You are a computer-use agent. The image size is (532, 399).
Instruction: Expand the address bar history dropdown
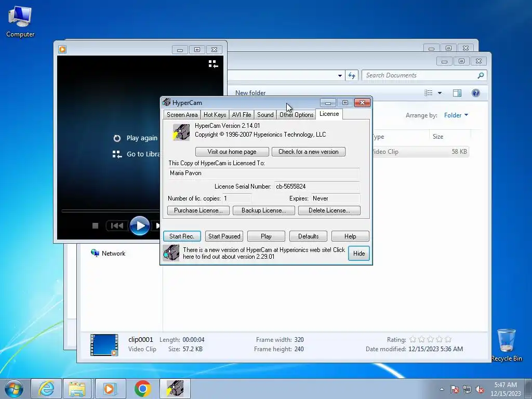(x=340, y=76)
